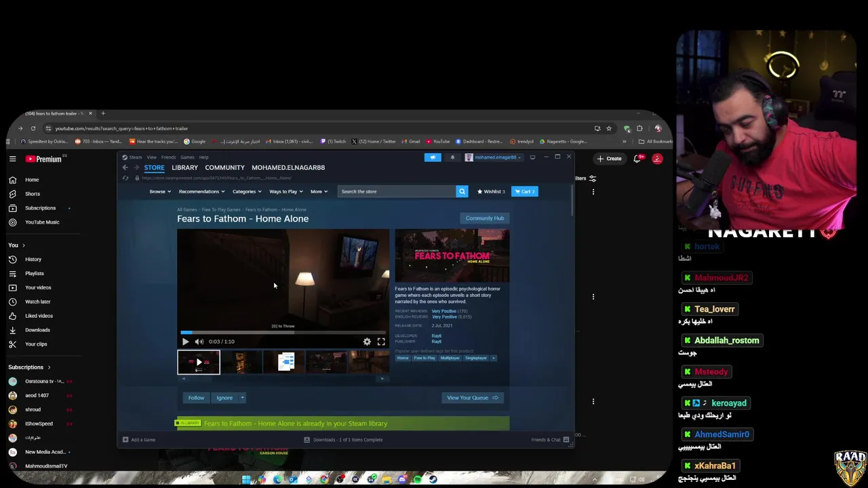The height and width of the screenshot is (488, 868).
Task: Click the Multiplayer tag
Action: pos(450,358)
